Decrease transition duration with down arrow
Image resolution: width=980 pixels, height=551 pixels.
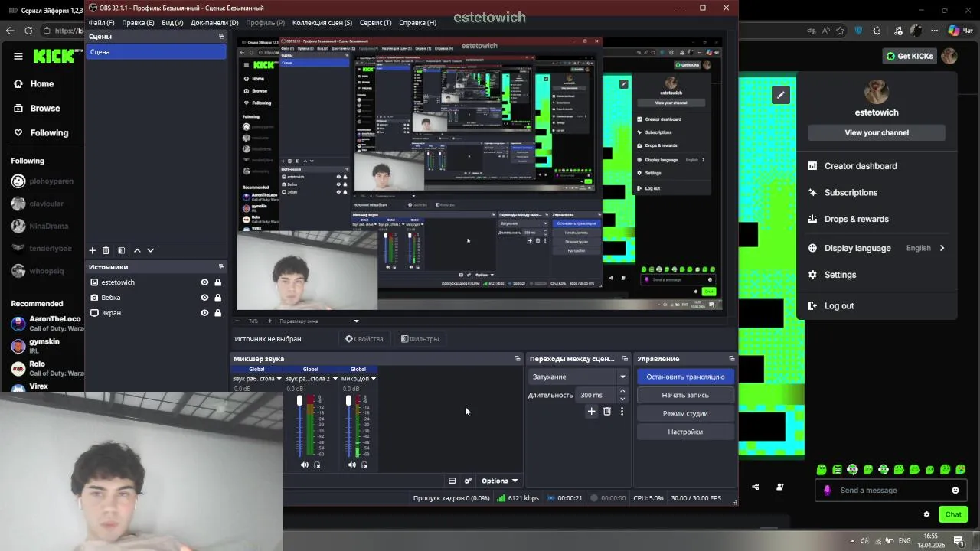622,399
